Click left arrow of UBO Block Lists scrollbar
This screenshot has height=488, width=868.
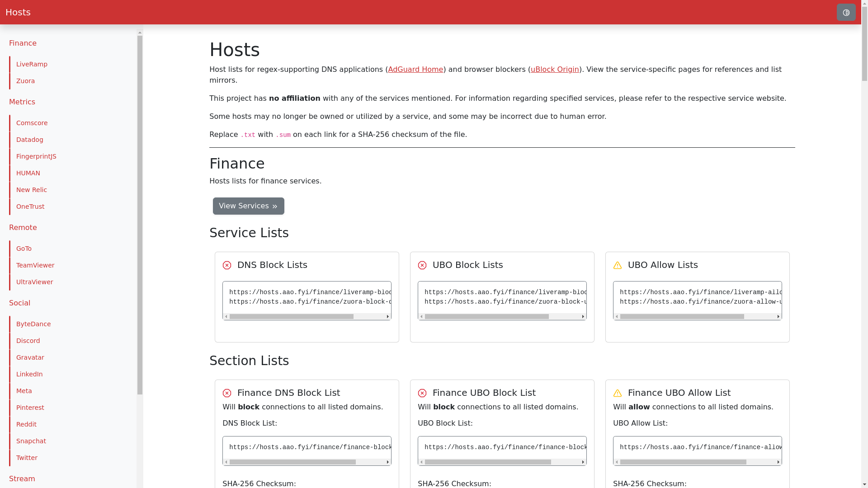click(x=421, y=317)
